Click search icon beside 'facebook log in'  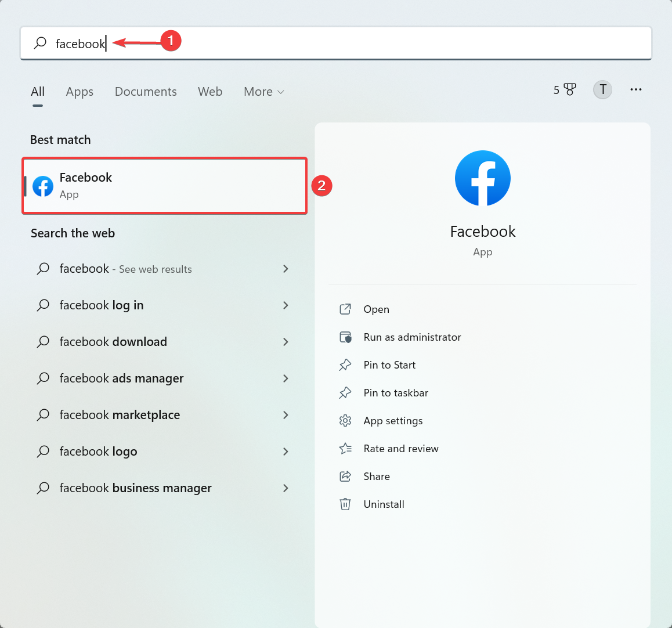43,305
